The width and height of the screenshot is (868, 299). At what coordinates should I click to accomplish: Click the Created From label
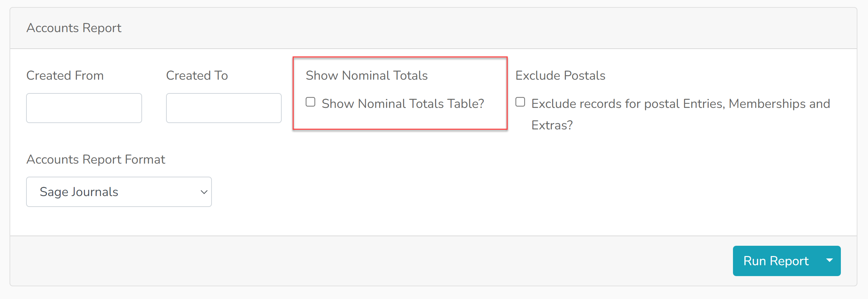pos(65,75)
